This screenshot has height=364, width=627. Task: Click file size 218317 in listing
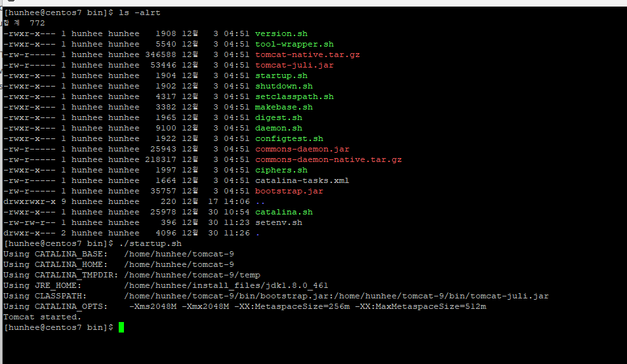[x=161, y=159]
